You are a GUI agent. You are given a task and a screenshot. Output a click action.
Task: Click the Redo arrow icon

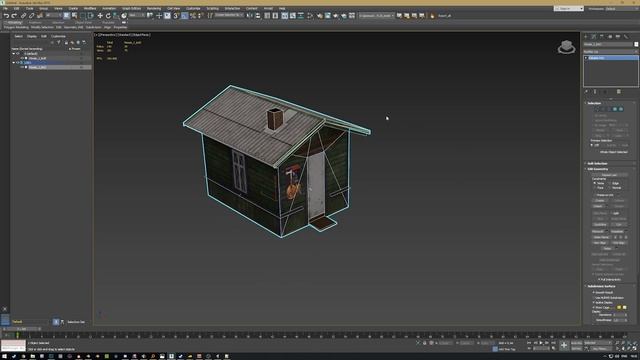tap(14, 16)
